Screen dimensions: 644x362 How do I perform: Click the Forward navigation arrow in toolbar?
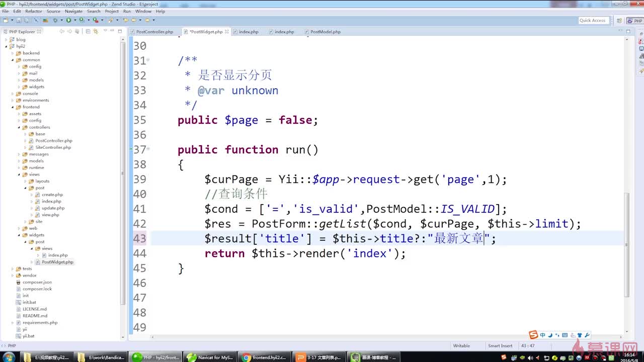(147, 20)
